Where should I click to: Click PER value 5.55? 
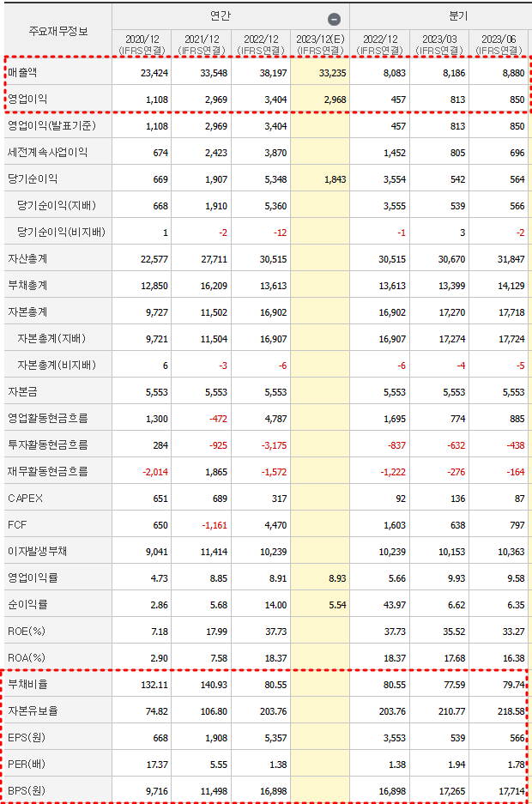pyautogui.click(x=218, y=765)
